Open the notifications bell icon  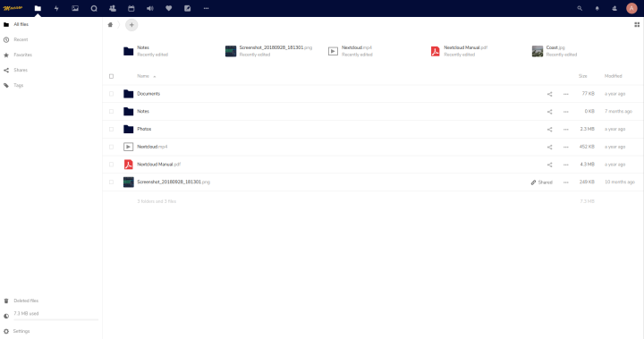597,8
